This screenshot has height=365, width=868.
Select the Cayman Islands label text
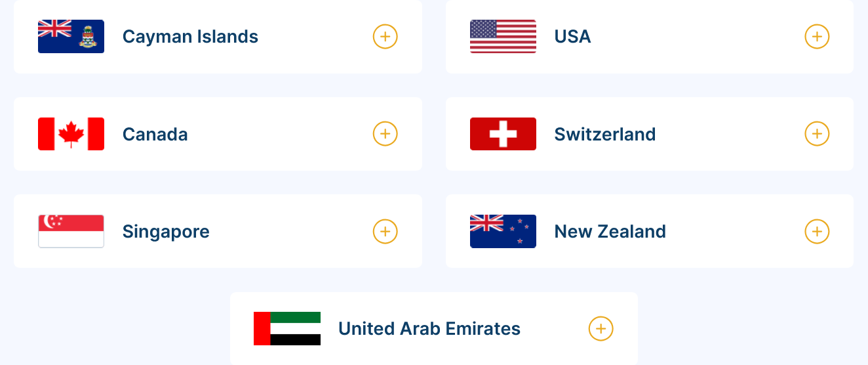(x=190, y=37)
